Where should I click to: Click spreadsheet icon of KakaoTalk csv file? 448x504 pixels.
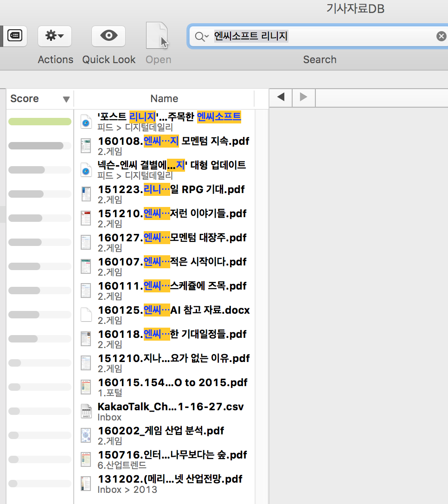click(x=86, y=412)
